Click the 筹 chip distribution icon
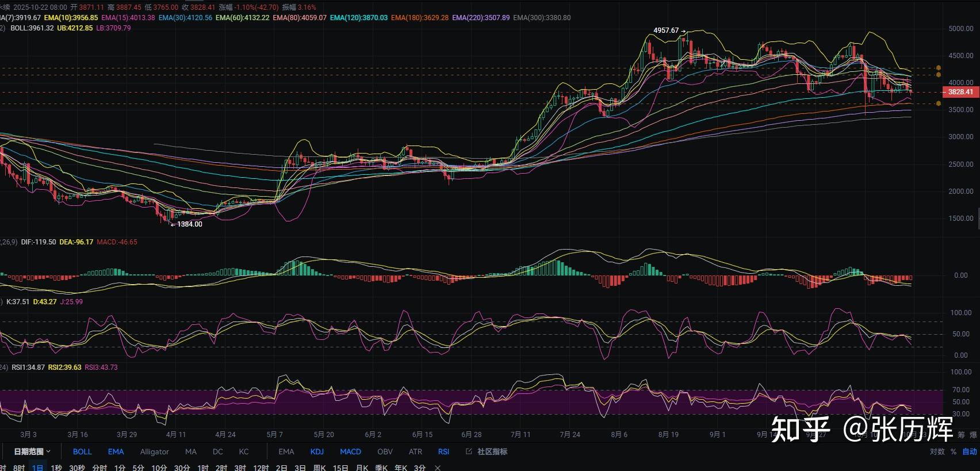 [961, 435]
